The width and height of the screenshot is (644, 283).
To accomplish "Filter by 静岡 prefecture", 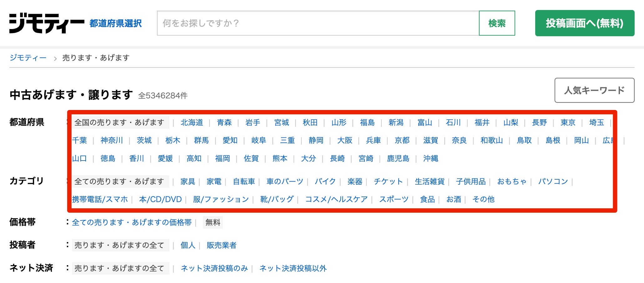I will click(x=316, y=141).
